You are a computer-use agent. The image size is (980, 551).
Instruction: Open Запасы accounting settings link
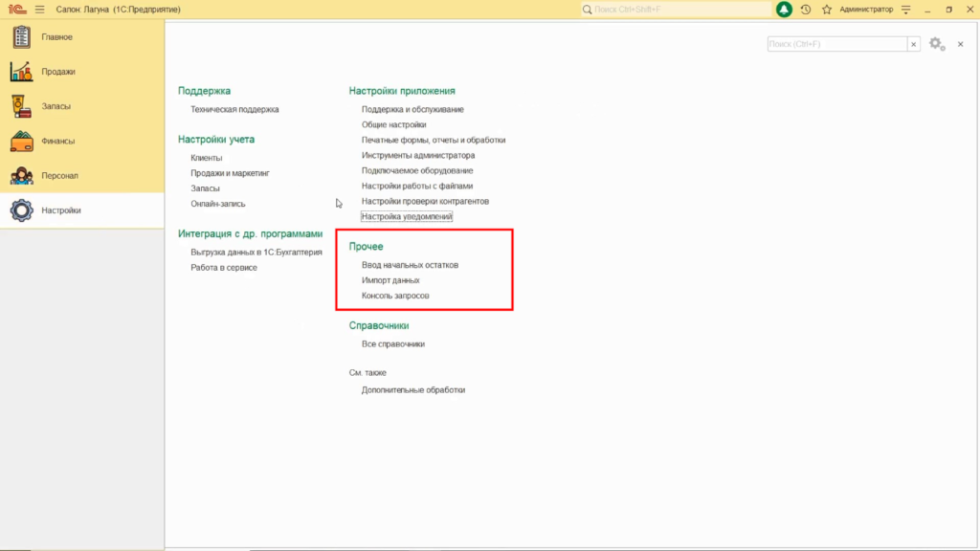pos(205,188)
